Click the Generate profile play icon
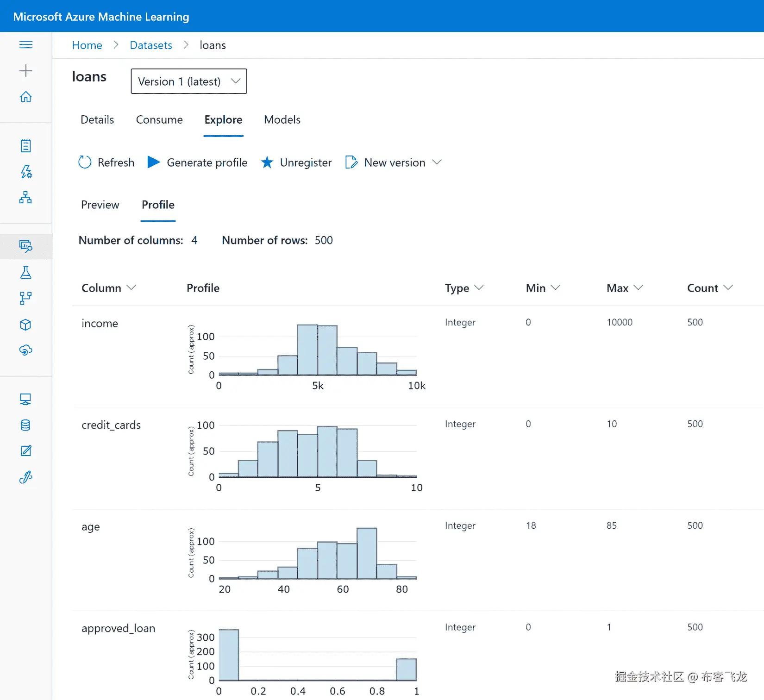The image size is (764, 700). point(154,162)
